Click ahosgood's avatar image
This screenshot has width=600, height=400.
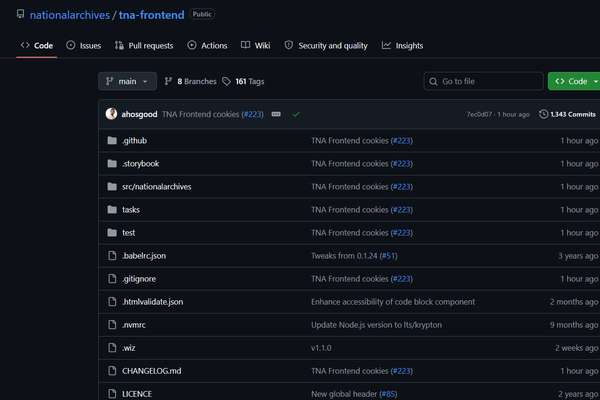tap(111, 114)
